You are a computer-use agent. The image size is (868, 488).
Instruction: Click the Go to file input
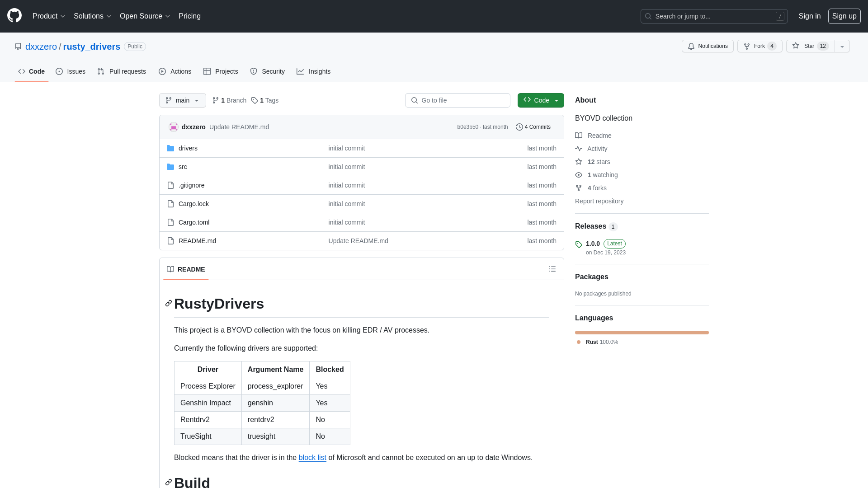coord(458,100)
